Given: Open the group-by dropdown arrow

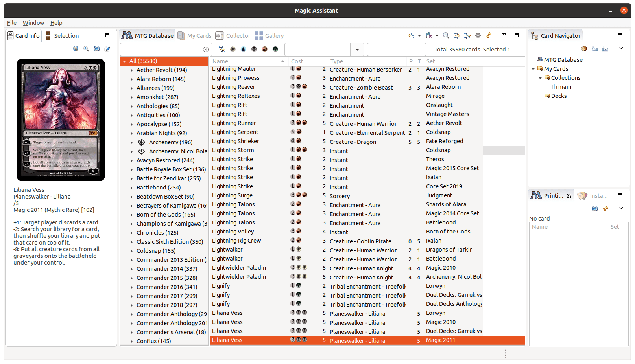Looking at the screenshot, I should point(419,35).
